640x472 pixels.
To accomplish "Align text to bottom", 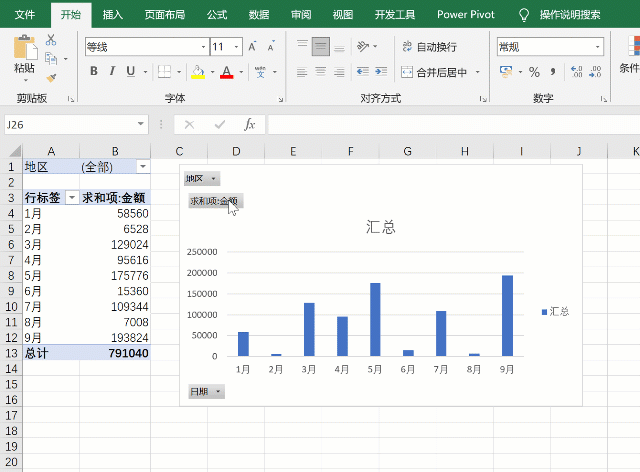I will pyautogui.click(x=339, y=47).
